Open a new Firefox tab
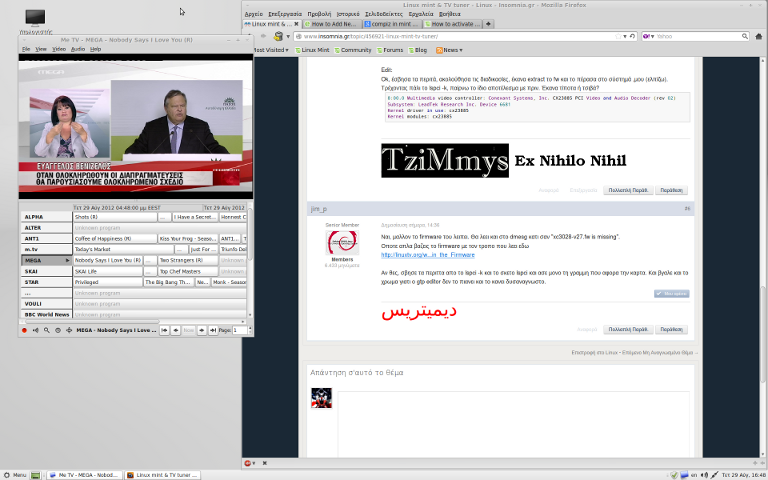 point(488,24)
